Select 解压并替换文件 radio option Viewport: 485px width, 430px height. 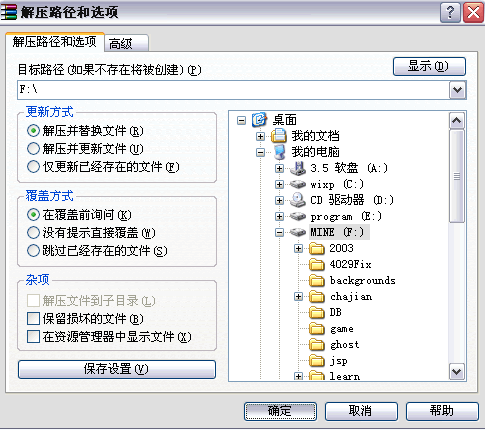pos(33,131)
